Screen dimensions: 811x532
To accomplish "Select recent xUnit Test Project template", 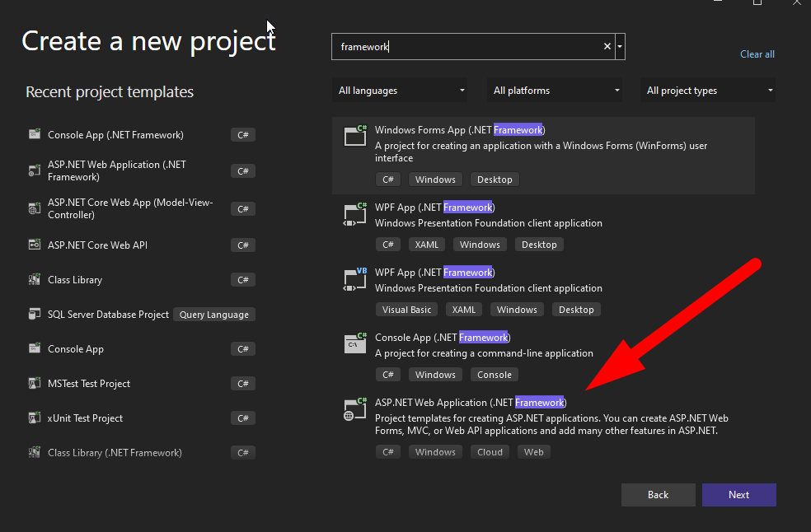I will 85,418.
